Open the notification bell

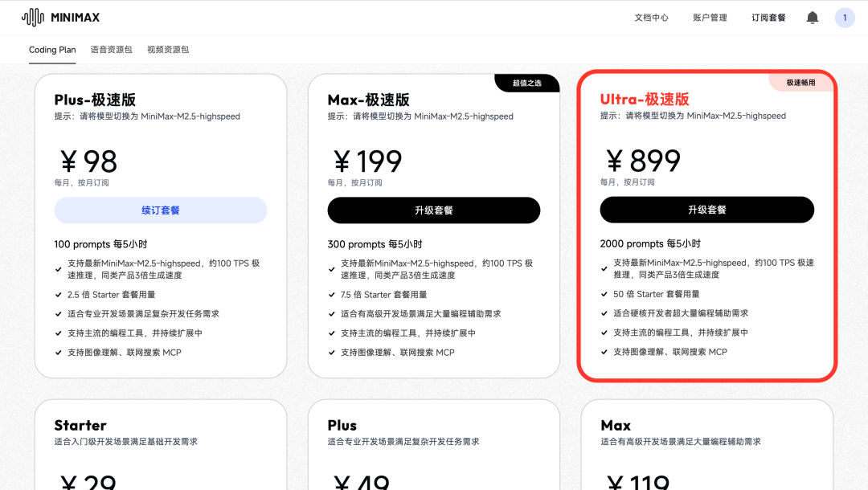[x=812, y=18]
